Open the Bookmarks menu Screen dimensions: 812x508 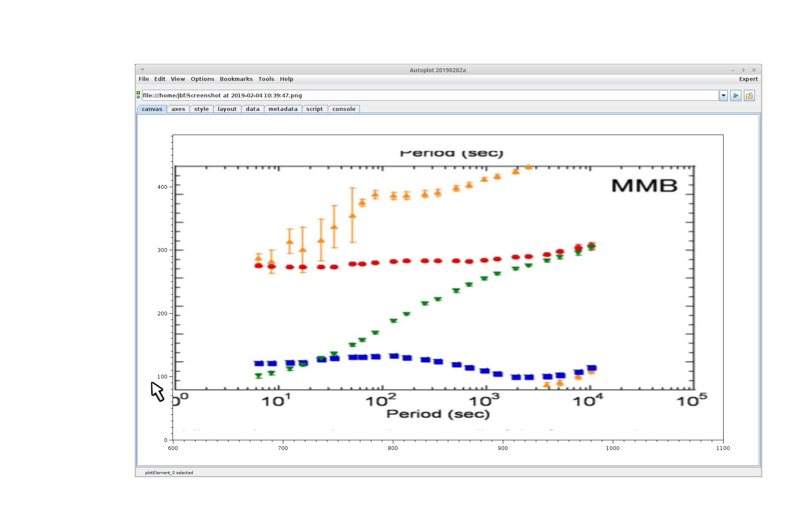[x=236, y=79]
